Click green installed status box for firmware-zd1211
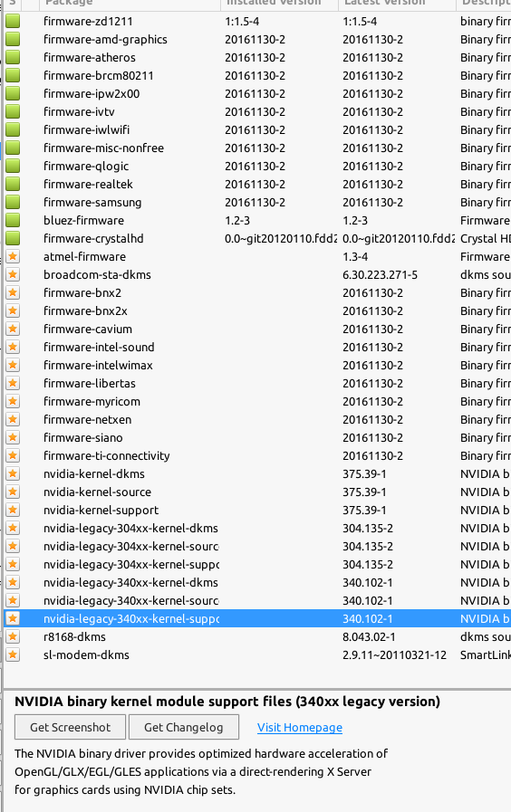Screen dimensions: 511x812 [13, 21]
